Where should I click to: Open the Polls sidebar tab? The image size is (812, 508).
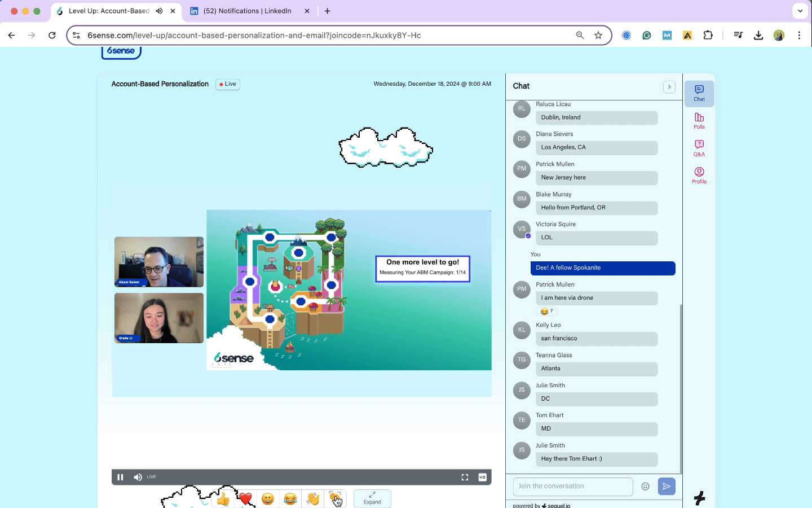click(x=699, y=121)
